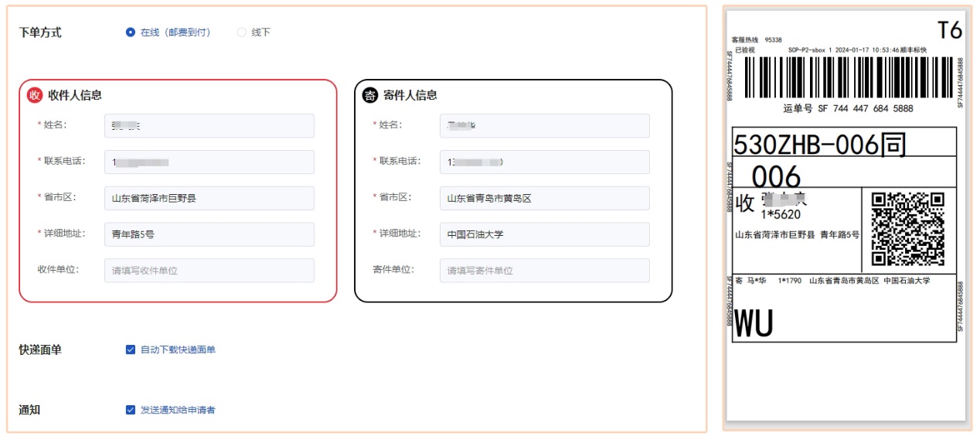Image resolution: width=980 pixels, height=440 pixels.
Task: Open sender 省市区 selector showing 青岛市黄岛区
Action: point(544,199)
